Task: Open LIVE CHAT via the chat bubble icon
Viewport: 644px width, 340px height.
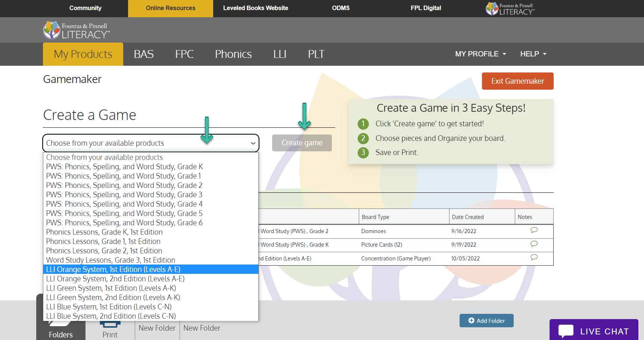Action: [566, 330]
